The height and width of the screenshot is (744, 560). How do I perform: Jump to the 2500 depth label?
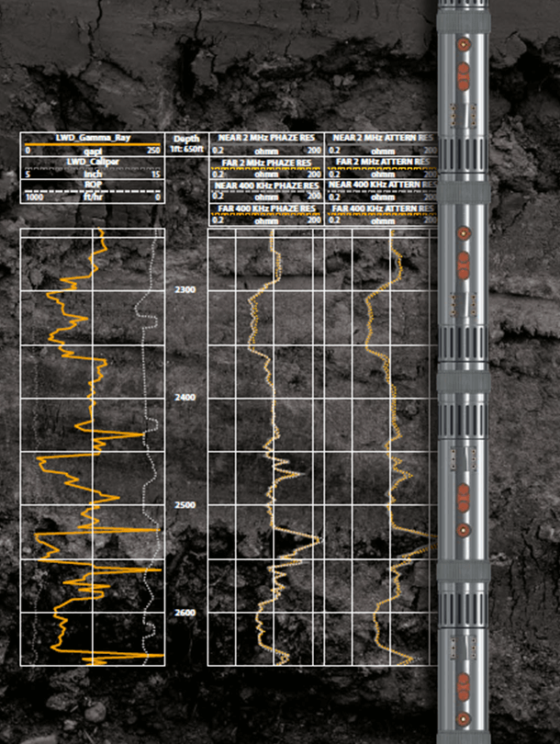coord(185,505)
